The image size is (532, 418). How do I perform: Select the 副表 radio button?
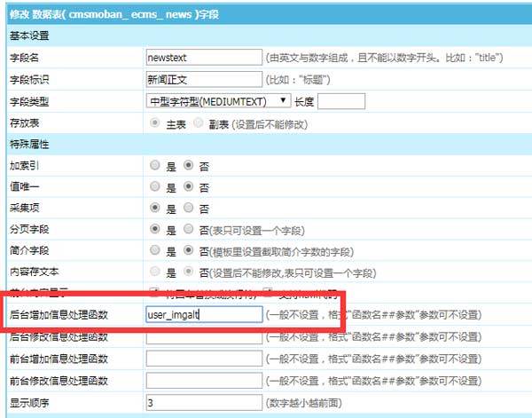coord(198,123)
